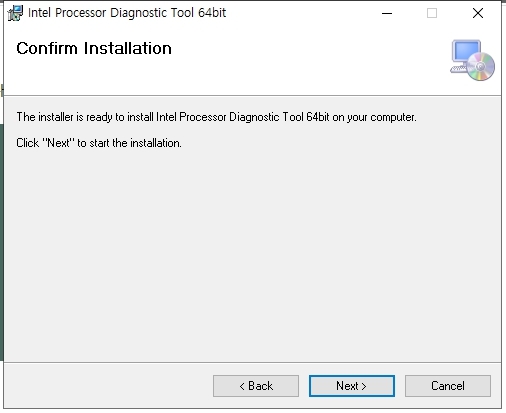Screen dimensions: 506x413
Task: Cancel the installation
Action: pyautogui.click(x=448, y=386)
